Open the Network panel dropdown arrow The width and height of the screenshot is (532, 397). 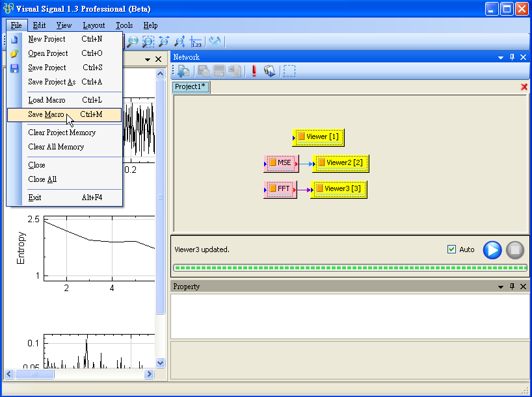tap(501, 57)
